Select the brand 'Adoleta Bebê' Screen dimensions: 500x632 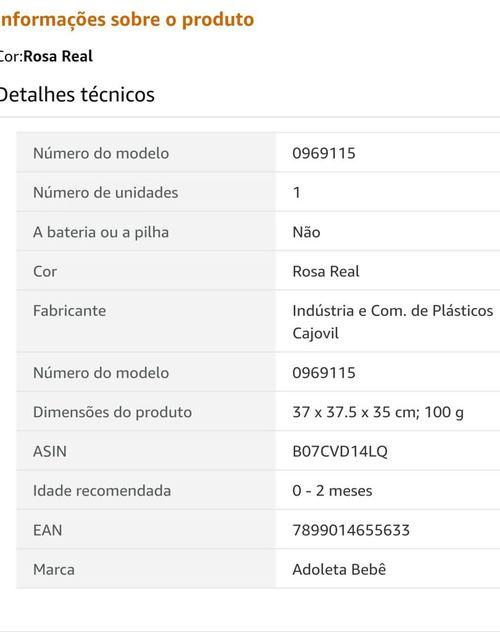339,569
